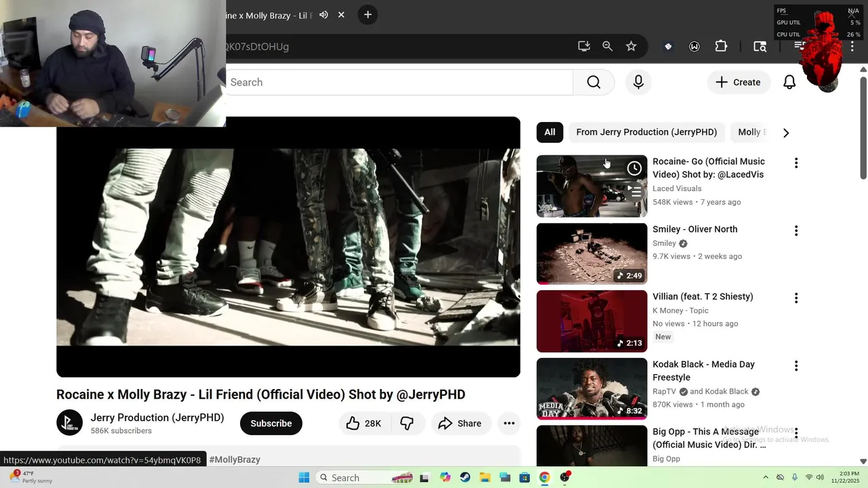Run the YouTube search with the magnifier button
868x488 pixels.
tap(594, 82)
